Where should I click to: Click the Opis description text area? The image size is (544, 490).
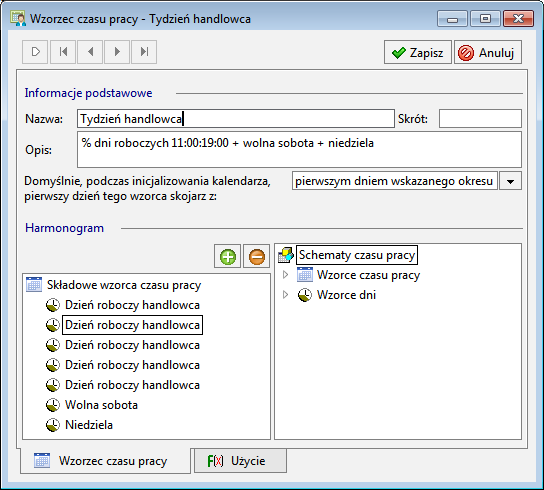[299, 150]
